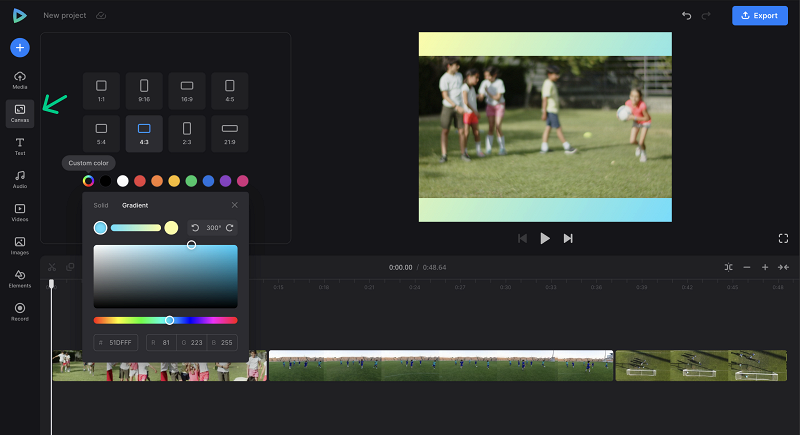800x435 pixels.
Task: Open the Canvas sidebar panel
Action: pos(20,113)
